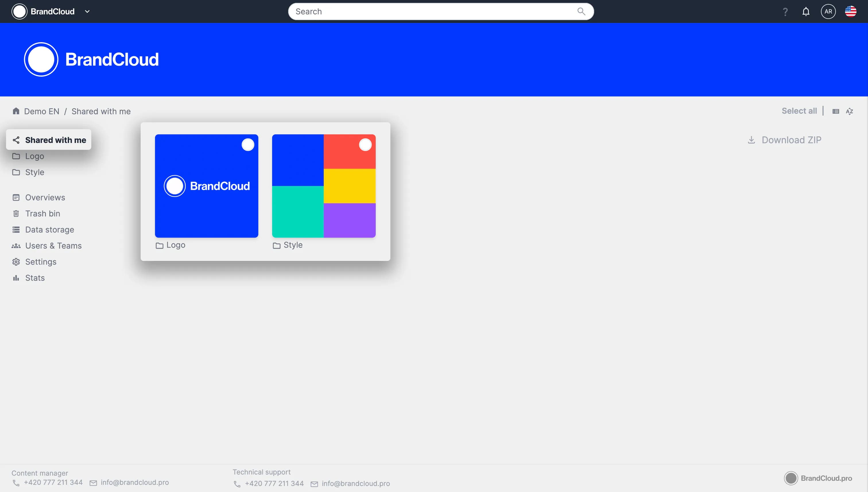Expand the BrandCloud workspace dropdown chevron
This screenshot has height=492, width=868.
(87, 11)
